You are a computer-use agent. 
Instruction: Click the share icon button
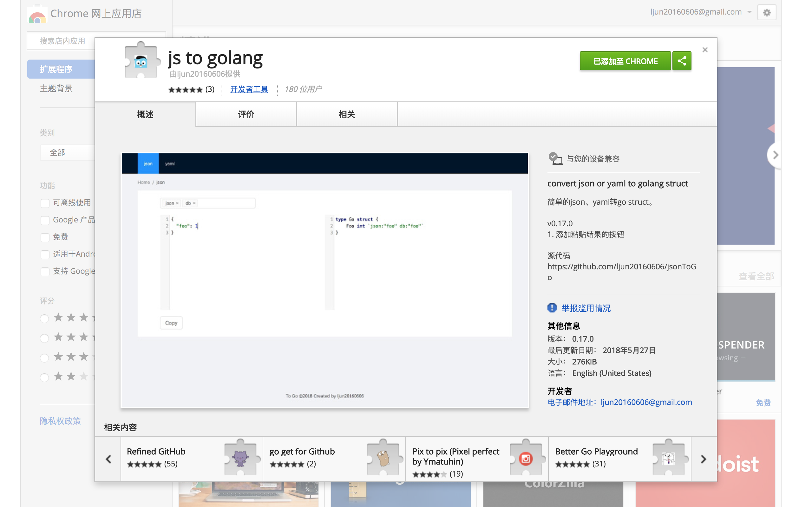(681, 61)
